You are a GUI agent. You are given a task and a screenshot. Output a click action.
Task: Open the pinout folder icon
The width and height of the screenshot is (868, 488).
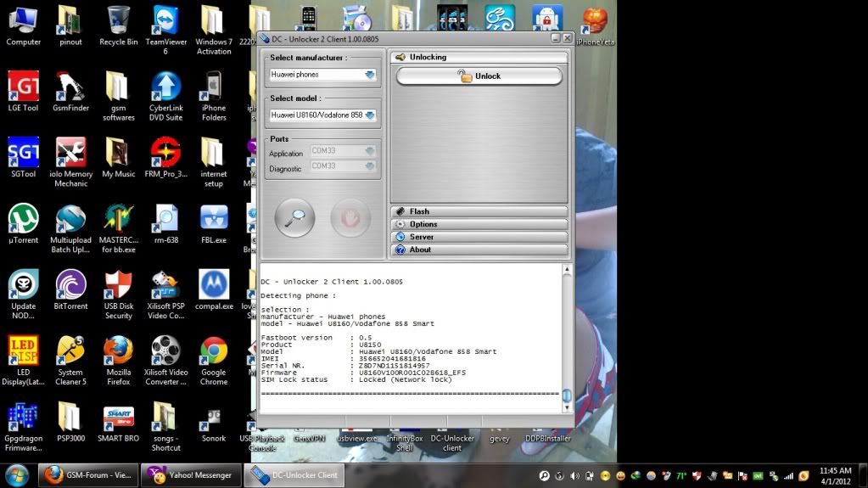70,26
